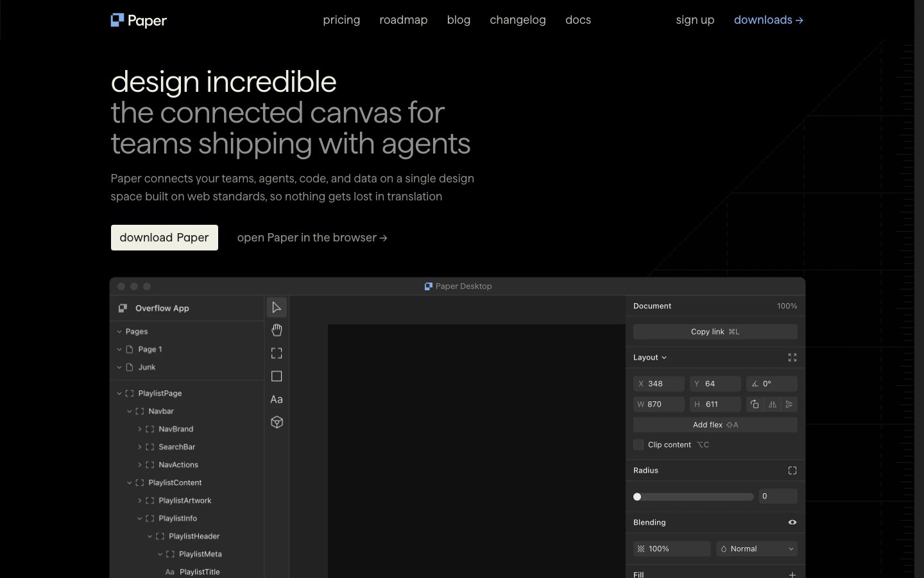The image size is (924, 578).
Task: Click the add Fill plus icon
Action: pyautogui.click(x=792, y=574)
